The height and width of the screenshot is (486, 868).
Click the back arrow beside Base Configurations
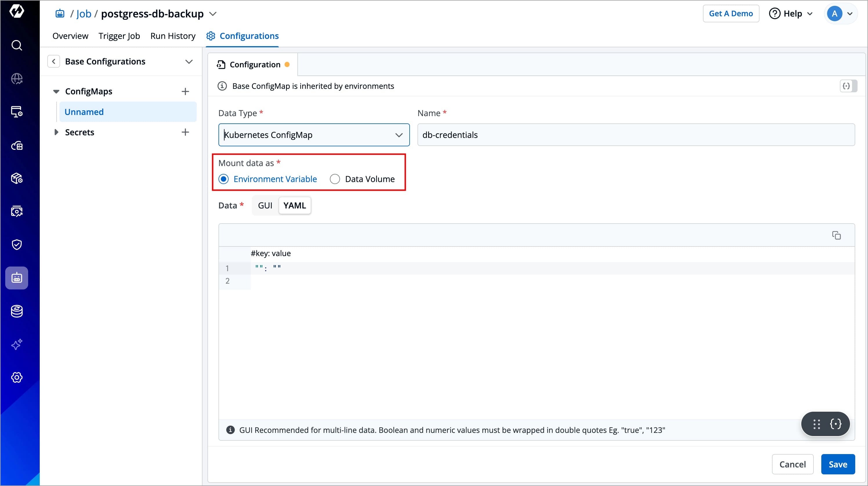pos(54,61)
